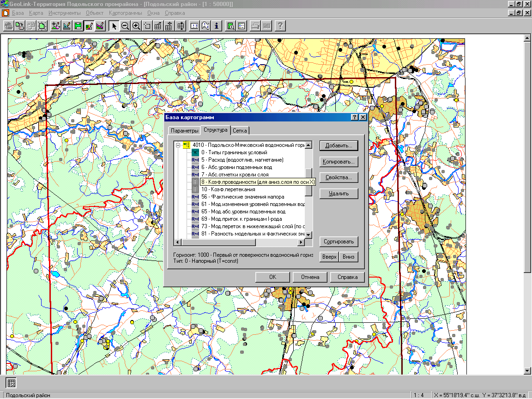Open the Карта menu
532x399 pixels.
point(36,13)
